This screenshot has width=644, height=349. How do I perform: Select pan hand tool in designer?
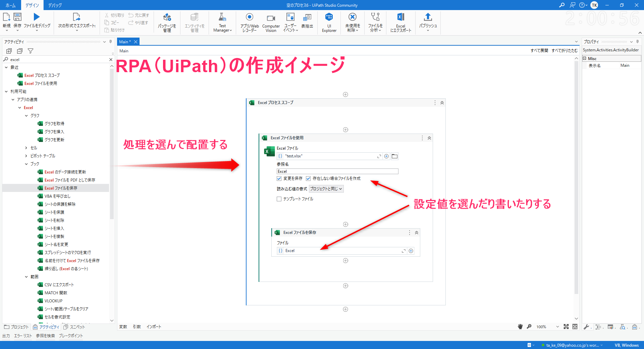pyautogui.click(x=520, y=327)
